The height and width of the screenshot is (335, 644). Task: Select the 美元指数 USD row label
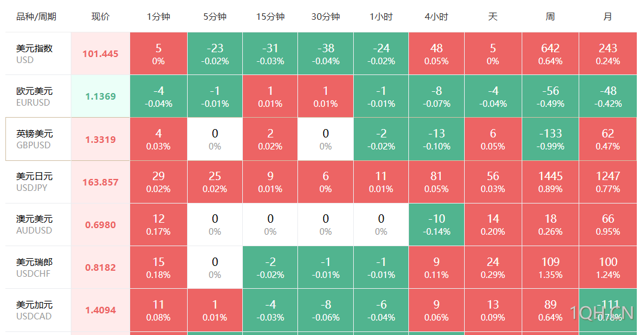click(35, 54)
